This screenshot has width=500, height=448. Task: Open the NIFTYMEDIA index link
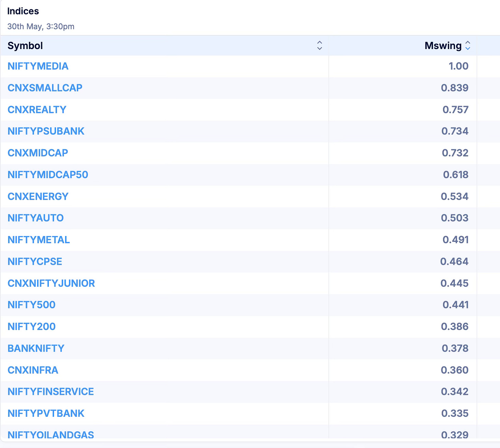coord(38,66)
